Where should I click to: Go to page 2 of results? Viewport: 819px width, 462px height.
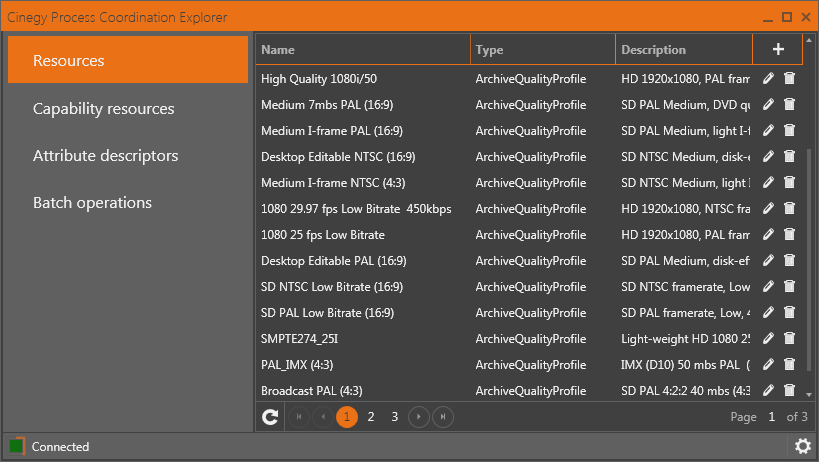pyautogui.click(x=371, y=417)
